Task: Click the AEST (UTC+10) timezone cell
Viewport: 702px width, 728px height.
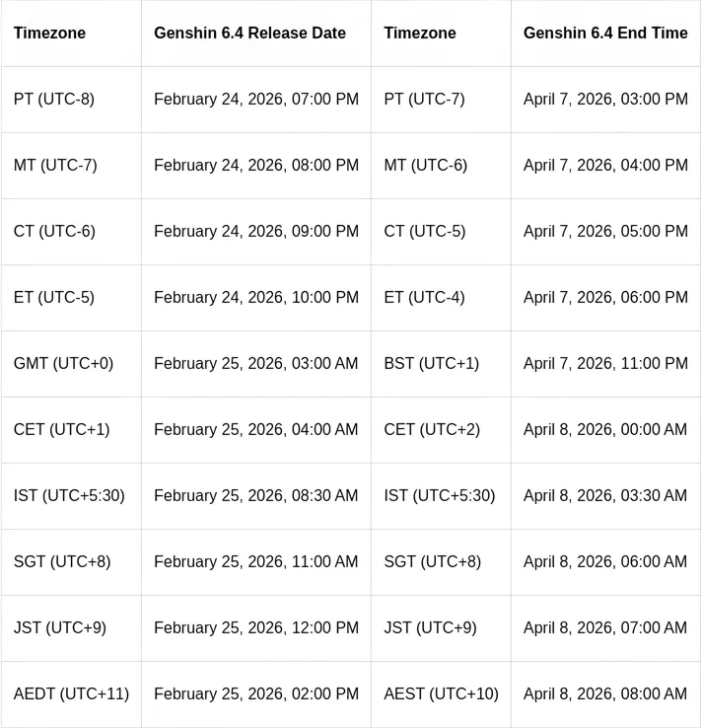Action: coord(441,694)
